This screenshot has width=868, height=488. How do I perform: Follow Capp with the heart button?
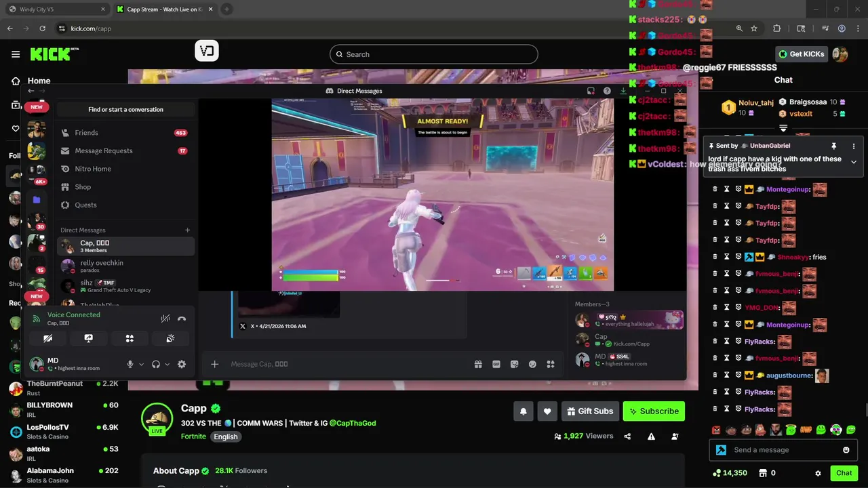click(547, 411)
